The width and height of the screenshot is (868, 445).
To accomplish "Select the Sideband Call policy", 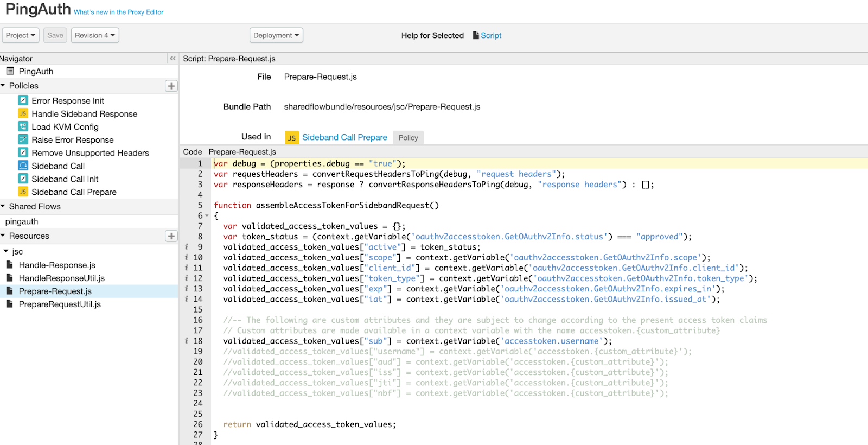I will (x=58, y=166).
